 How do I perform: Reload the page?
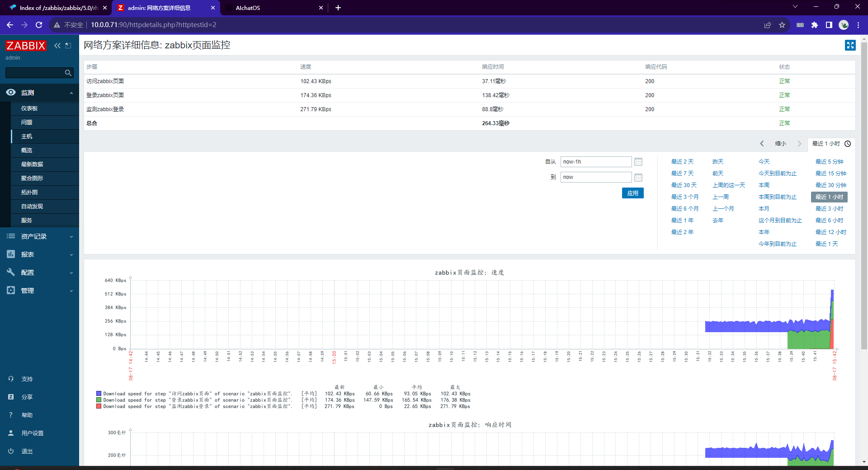click(39, 25)
